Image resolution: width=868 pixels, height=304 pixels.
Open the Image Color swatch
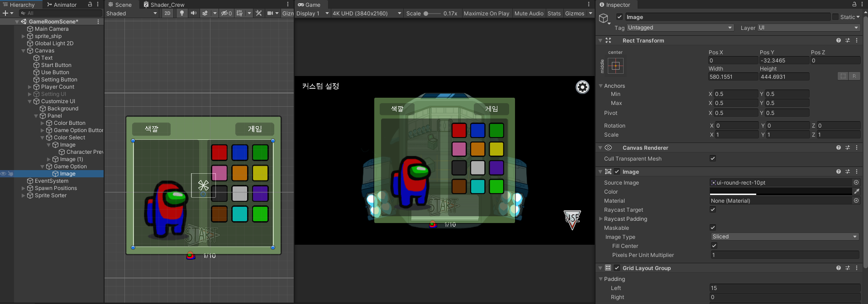pyautogui.click(x=781, y=191)
